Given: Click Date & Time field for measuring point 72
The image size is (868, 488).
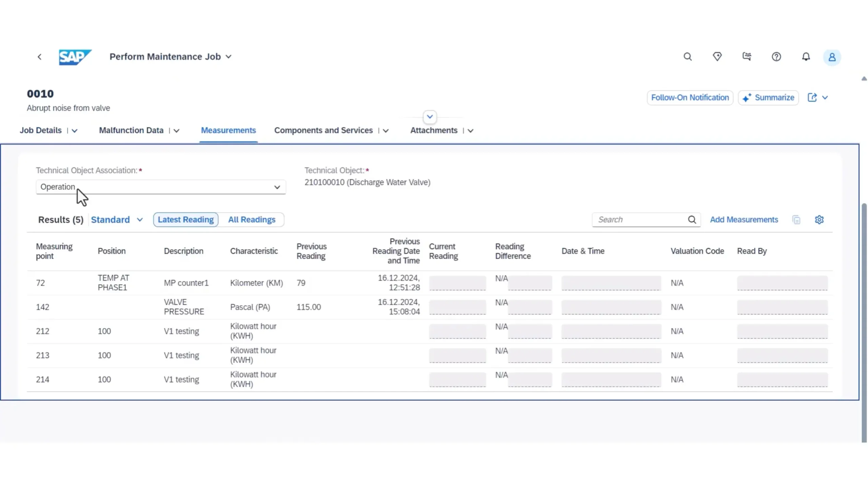Looking at the screenshot, I should tap(611, 283).
